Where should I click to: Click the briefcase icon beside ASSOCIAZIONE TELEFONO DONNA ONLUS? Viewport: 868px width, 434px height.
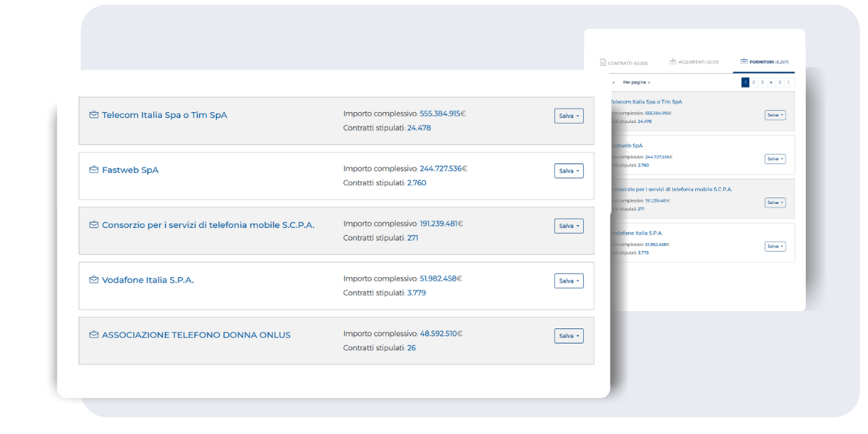(x=93, y=335)
